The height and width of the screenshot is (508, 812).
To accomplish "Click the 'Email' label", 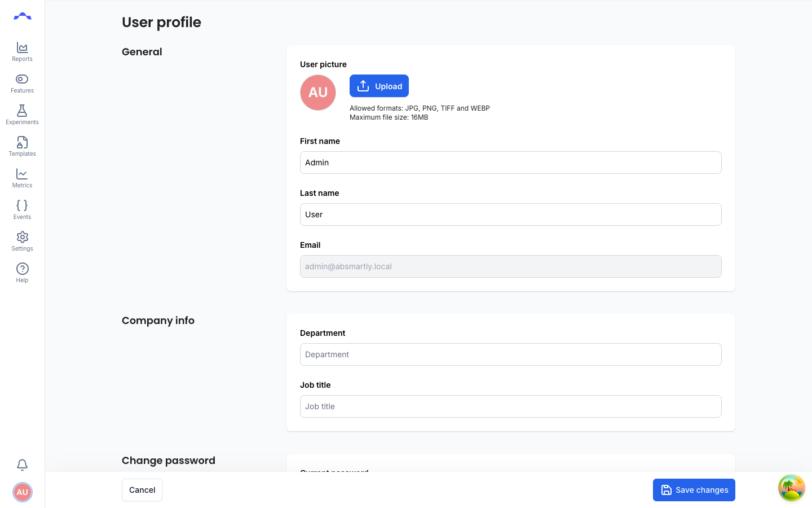I will coord(310,245).
